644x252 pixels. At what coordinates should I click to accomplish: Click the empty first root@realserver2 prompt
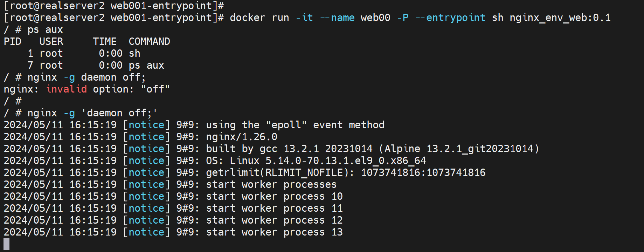pyautogui.click(x=114, y=6)
